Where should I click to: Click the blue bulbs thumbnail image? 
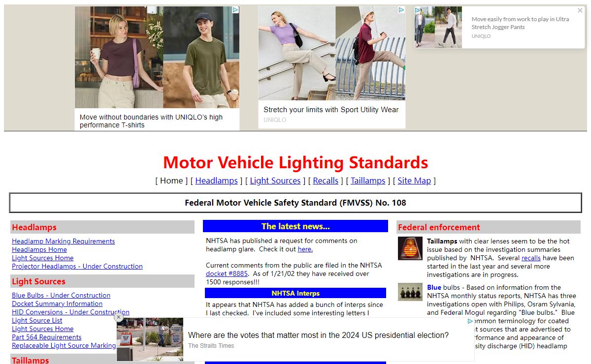click(410, 292)
